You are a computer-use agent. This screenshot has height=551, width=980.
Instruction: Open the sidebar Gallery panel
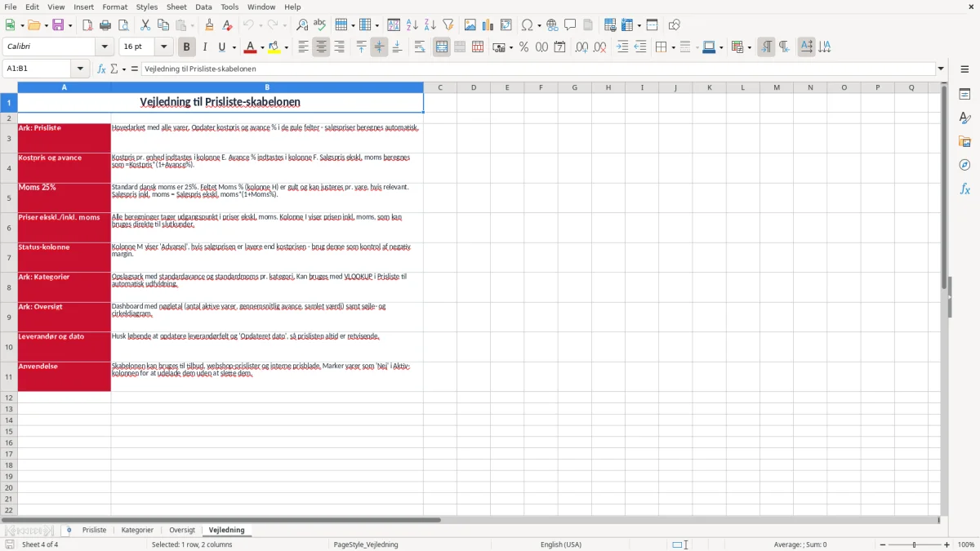click(964, 142)
